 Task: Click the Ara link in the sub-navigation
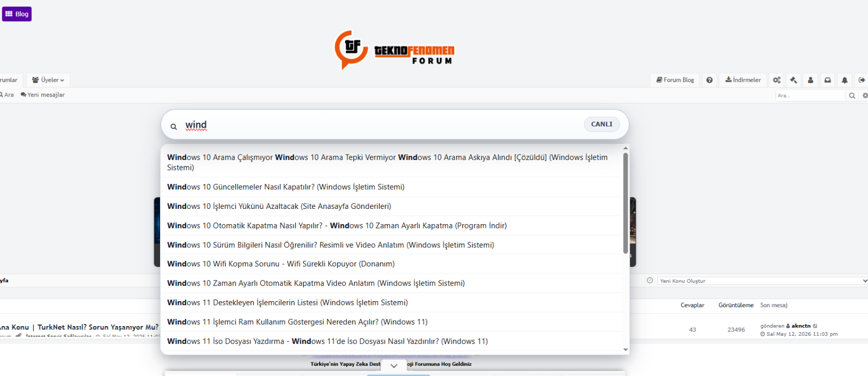[7, 94]
